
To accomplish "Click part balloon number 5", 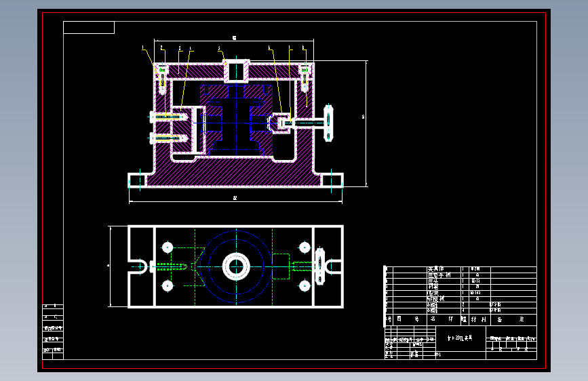I will click(x=219, y=48).
